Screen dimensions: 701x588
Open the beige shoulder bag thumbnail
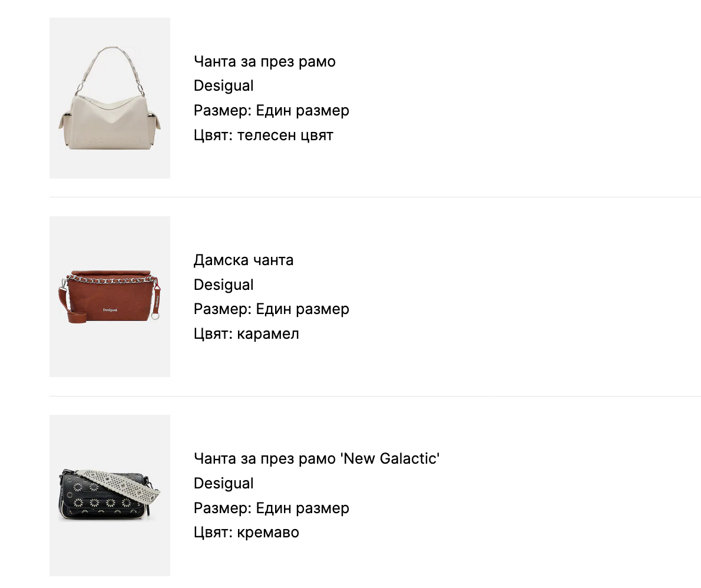[x=110, y=98]
